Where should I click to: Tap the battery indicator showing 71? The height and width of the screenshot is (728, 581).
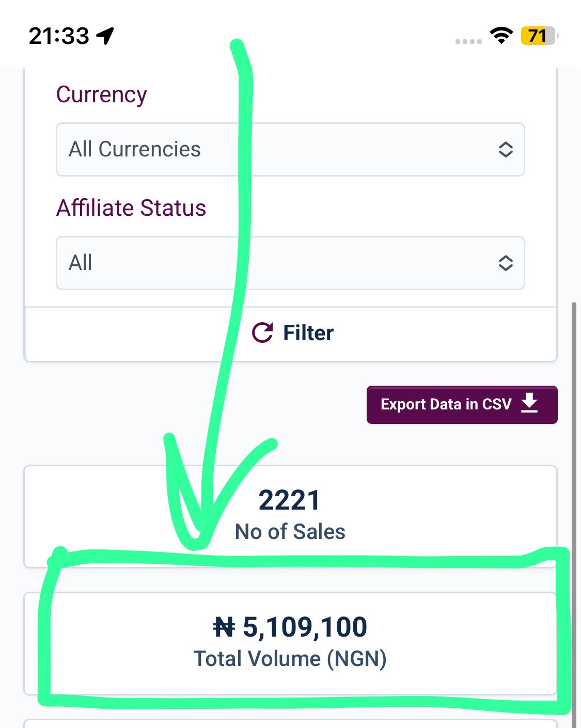coord(539,36)
